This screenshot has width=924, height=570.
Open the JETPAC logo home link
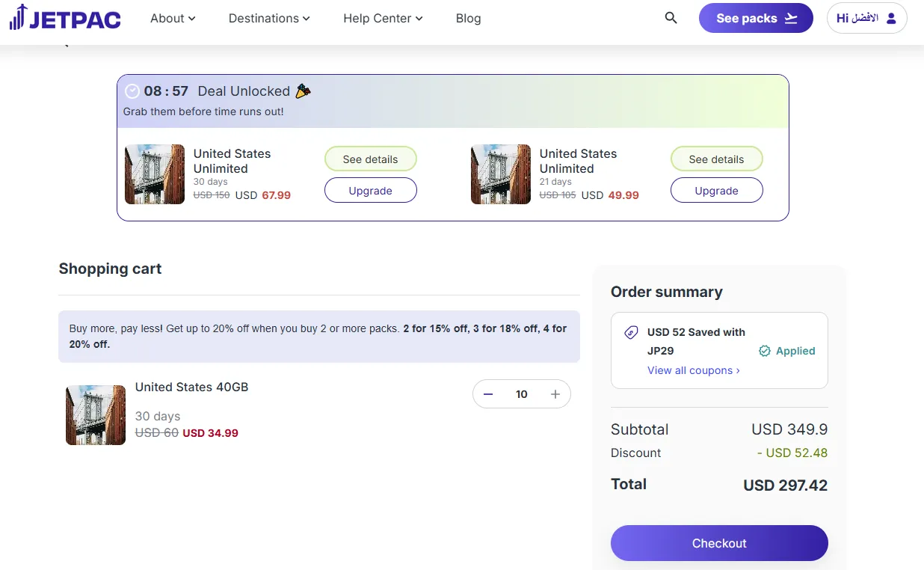tap(65, 18)
